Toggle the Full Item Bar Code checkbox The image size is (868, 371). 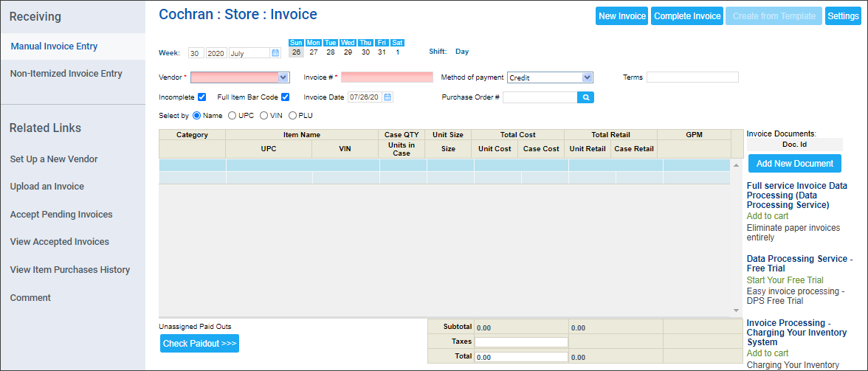(x=285, y=97)
